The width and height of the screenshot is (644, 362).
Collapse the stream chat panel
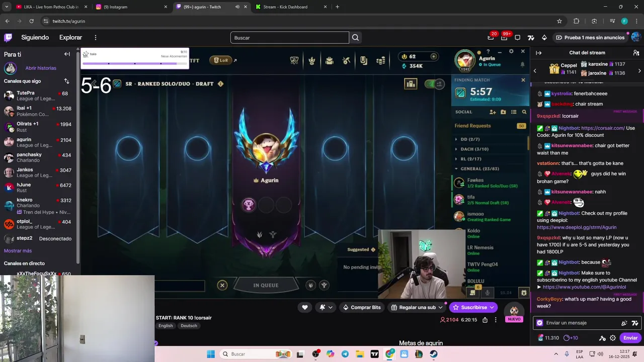(x=538, y=53)
